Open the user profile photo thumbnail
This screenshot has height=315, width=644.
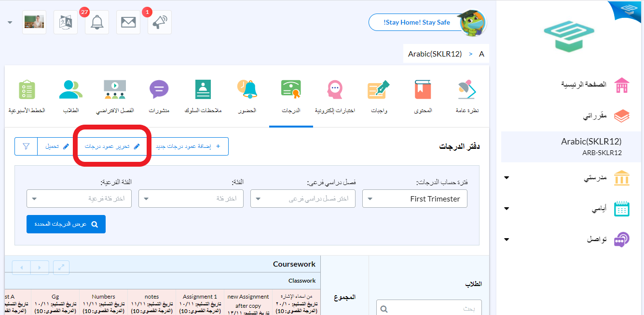(34, 22)
